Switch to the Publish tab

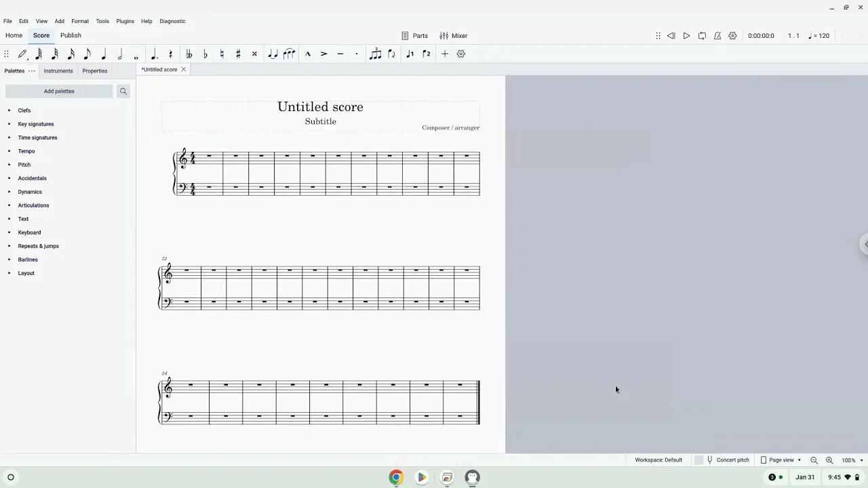click(x=71, y=35)
